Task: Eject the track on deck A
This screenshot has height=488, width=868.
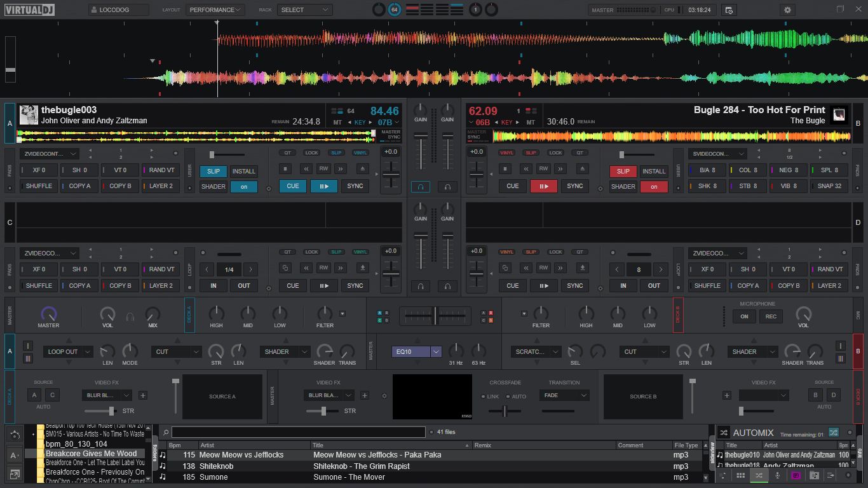Action: [x=362, y=169]
